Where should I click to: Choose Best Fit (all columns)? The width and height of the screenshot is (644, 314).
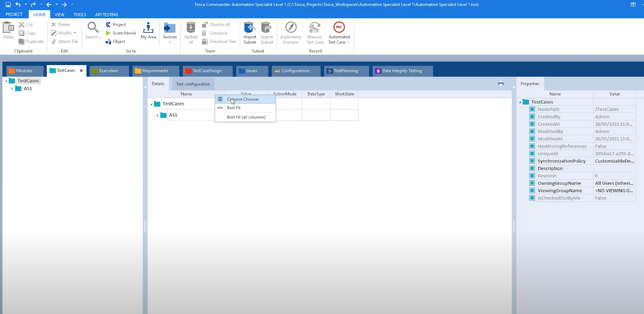(246, 117)
